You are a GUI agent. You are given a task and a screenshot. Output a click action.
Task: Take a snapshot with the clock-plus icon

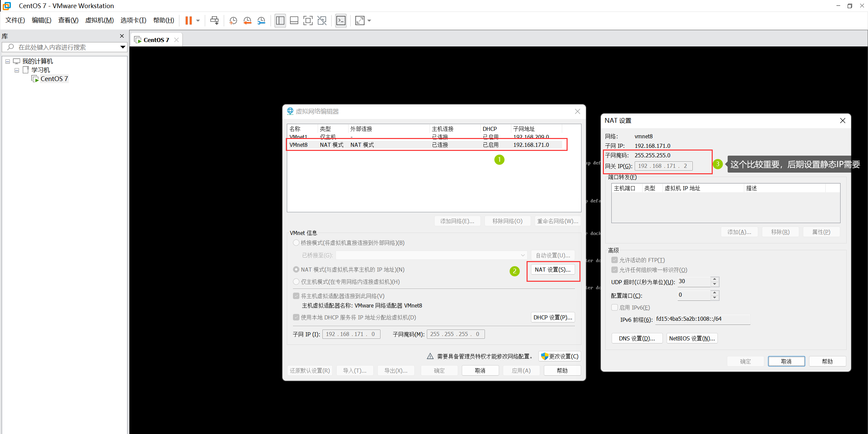[x=233, y=21]
